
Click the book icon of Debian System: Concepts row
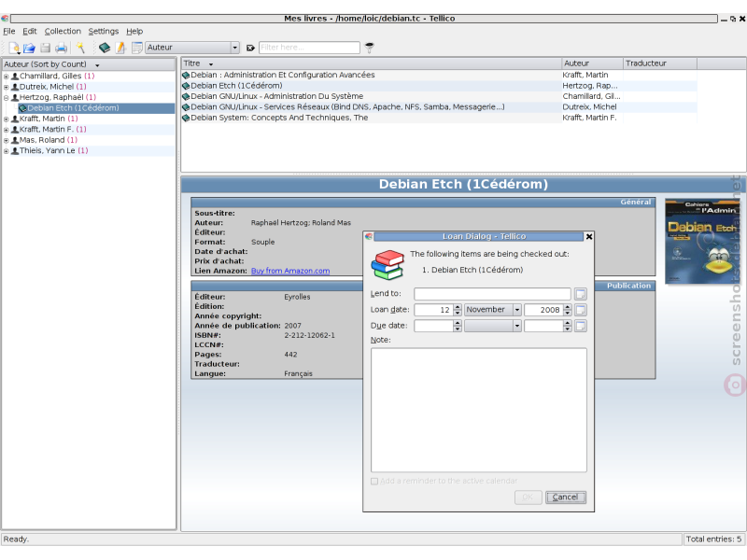[x=186, y=118]
